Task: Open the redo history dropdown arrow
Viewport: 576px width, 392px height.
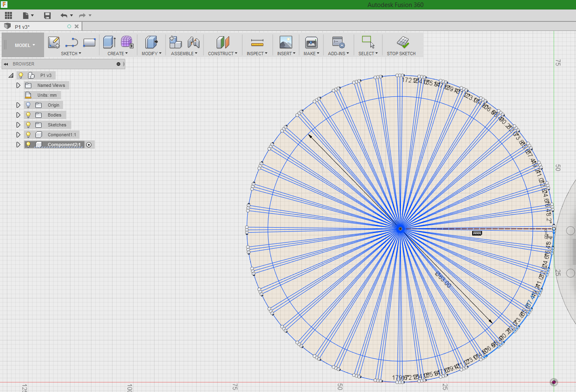Action: pos(90,15)
